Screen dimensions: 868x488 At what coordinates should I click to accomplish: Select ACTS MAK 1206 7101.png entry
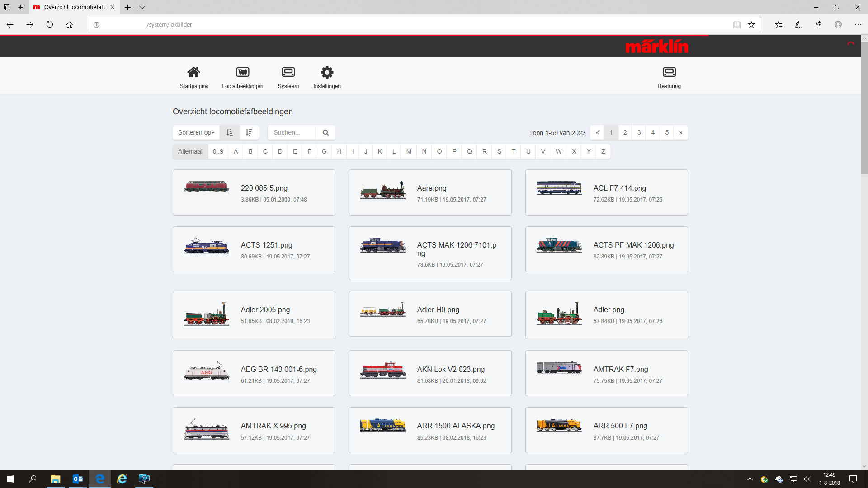pos(430,253)
